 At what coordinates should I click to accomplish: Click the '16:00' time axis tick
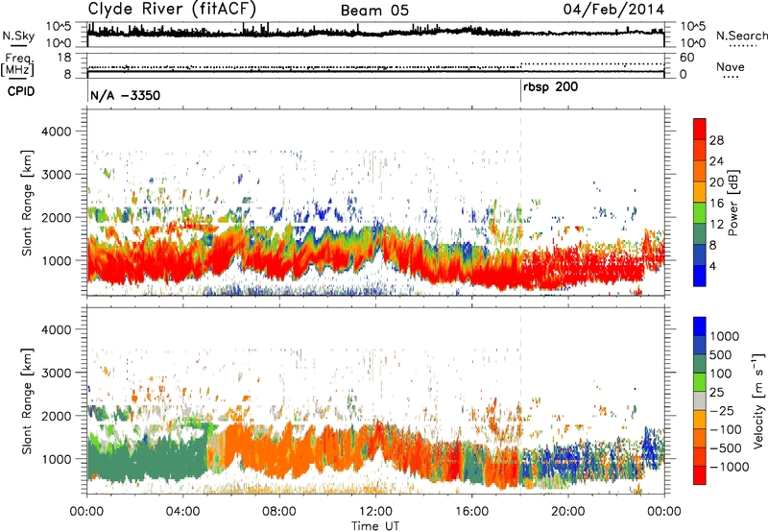point(471,512)
